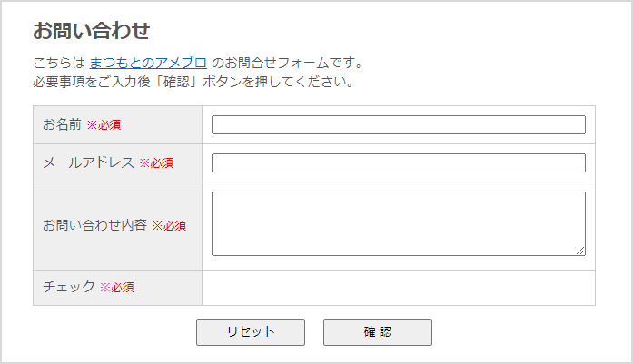Click the text area resize handle
The height and width of the screenshot is (364, 633).
pyautogui.click(x=581, y=251)
